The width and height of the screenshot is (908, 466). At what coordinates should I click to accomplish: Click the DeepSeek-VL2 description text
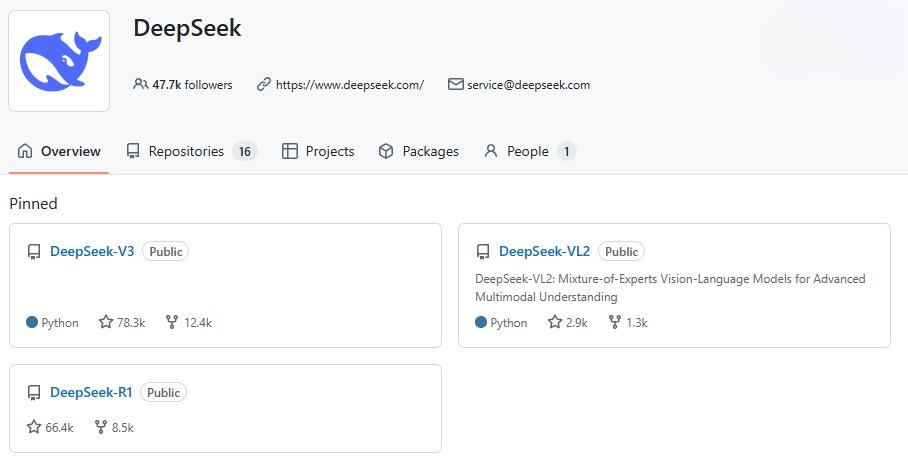coord(670,288)
